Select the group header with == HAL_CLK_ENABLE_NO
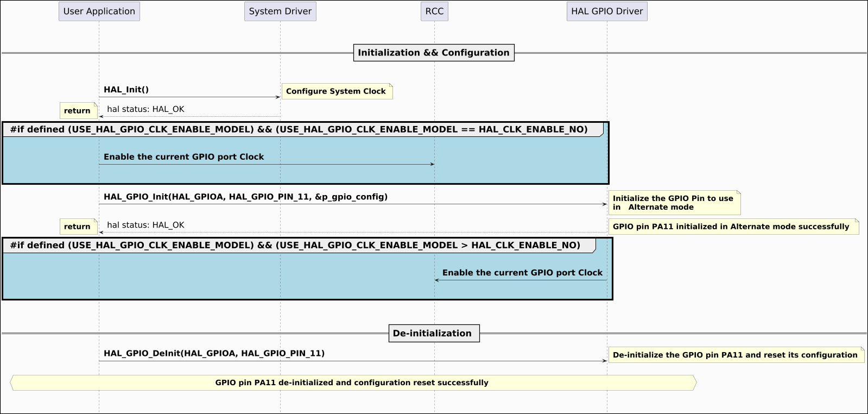868x414 pixels. pos(303,129)
